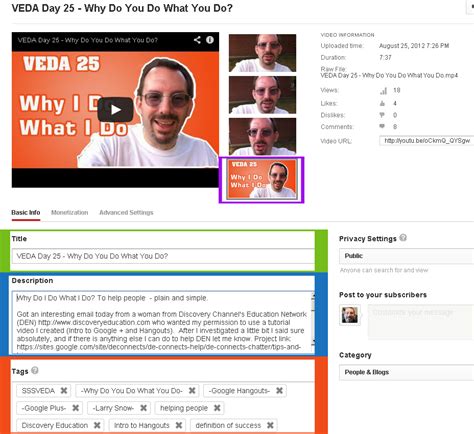Click the Views bar chart icon
Screen dimensions: 474x434
[x=383, y=91]
